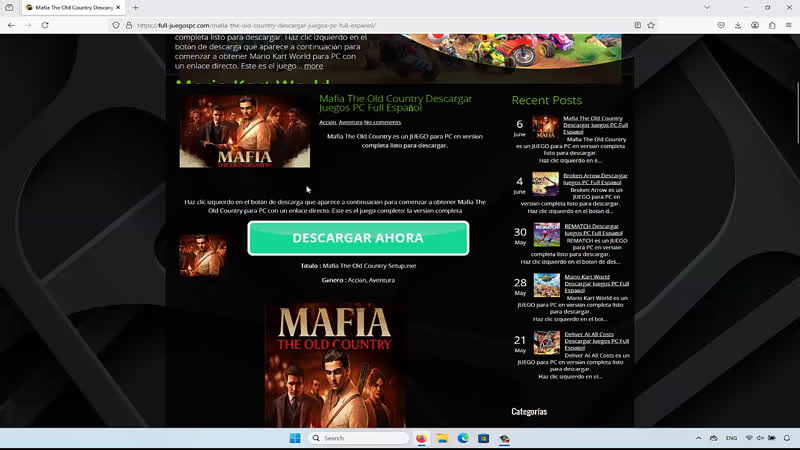
Task: Open File Explorer from the taskbar
Action: 442,438
